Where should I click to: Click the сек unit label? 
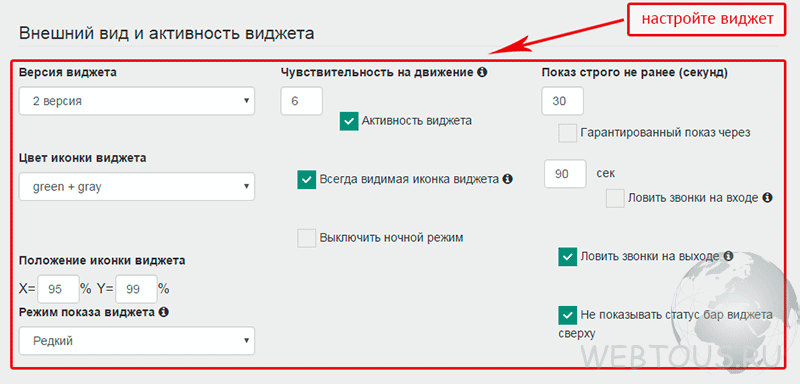point(606,173)
